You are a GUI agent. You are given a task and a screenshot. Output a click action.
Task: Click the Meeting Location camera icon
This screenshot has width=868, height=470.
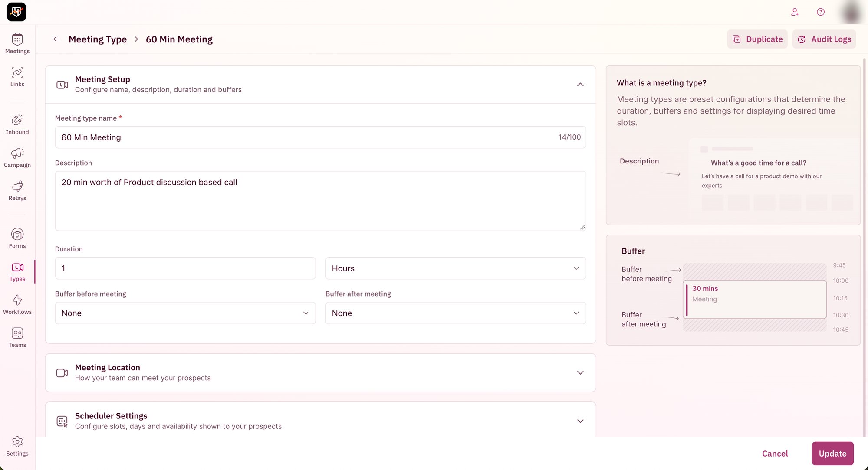click(x=62, y=373)
